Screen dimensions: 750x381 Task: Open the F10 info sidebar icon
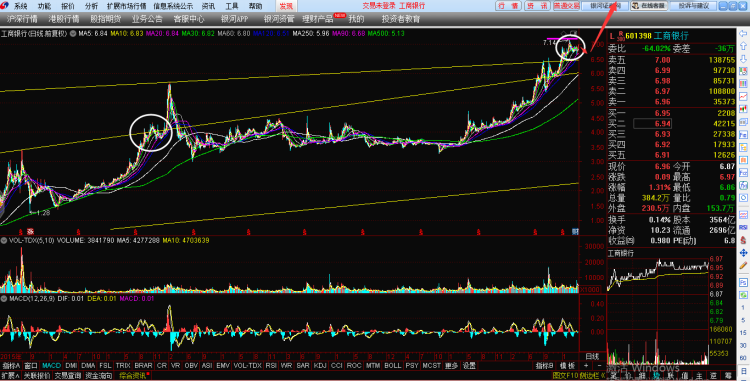click(x=743, y=173)
